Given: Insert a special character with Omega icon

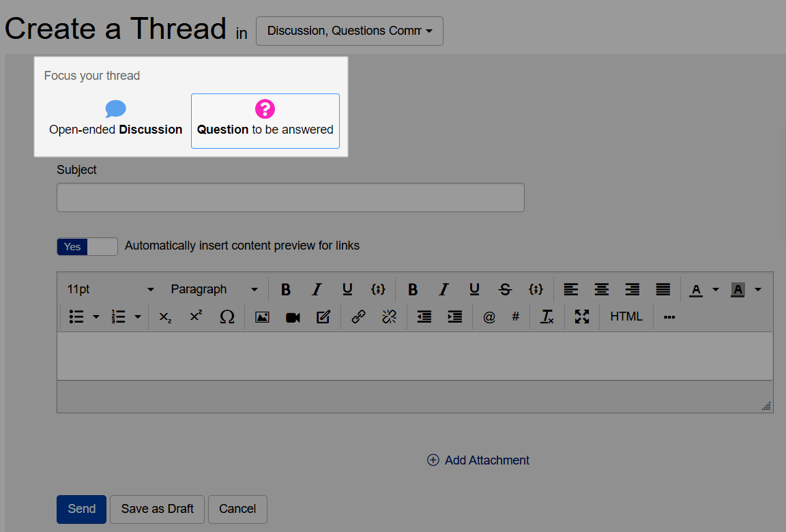Looking at the screenshot, I should click(x=227, y=316).
